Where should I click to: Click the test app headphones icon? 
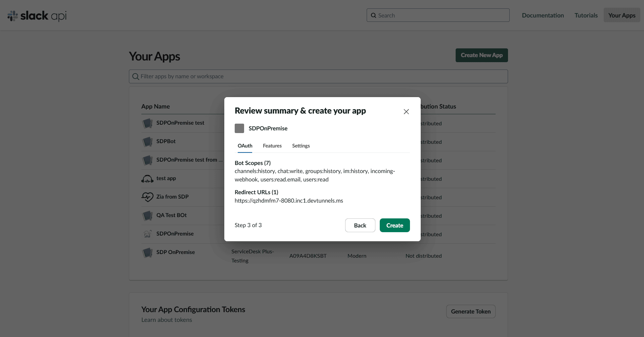(x=147, y=179)
